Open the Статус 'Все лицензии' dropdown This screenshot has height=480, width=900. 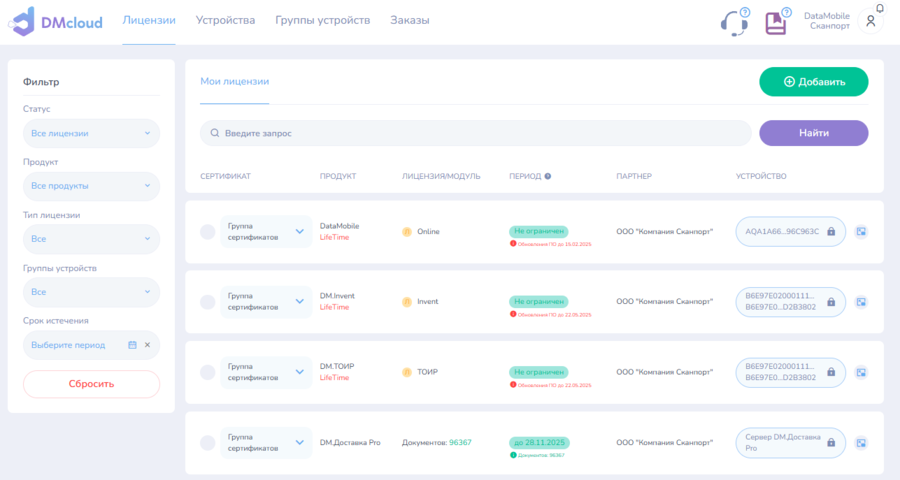[x=91, y=133]
